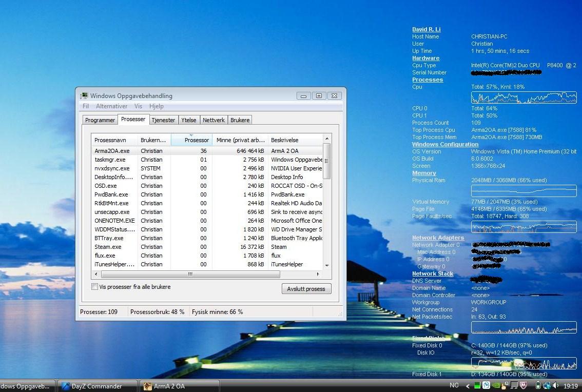Click 16 372 kB memory value

(252, 247)
